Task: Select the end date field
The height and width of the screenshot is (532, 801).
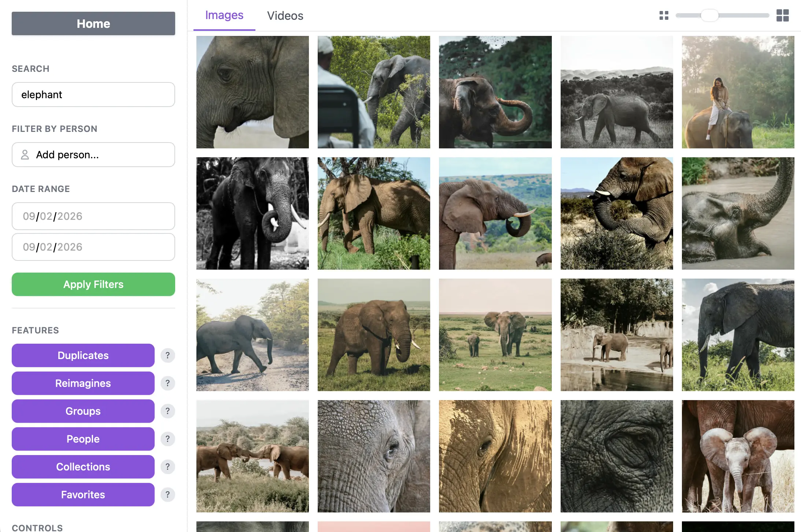Action: 93,247
